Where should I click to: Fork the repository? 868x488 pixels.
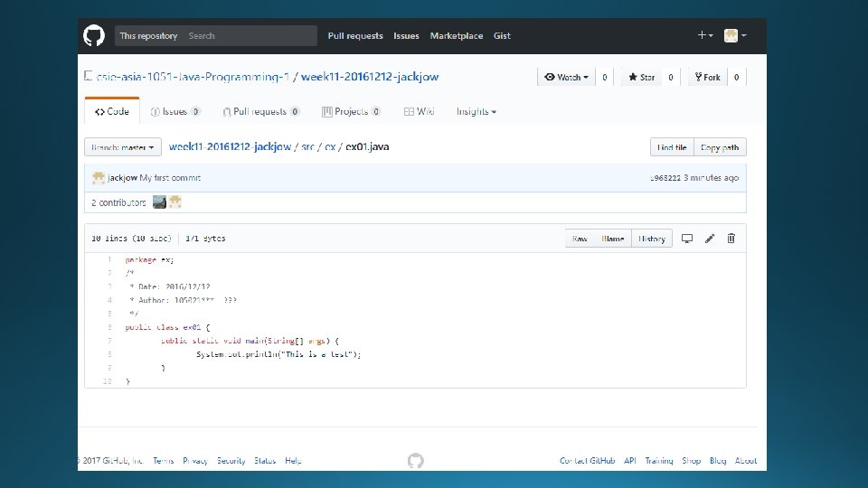707,78
